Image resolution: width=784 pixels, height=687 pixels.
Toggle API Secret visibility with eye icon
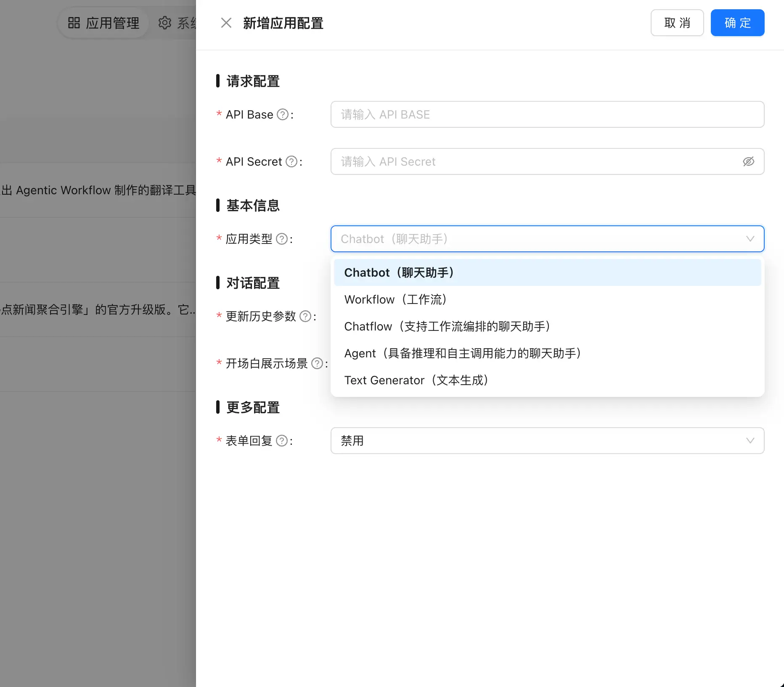(749, 161)
